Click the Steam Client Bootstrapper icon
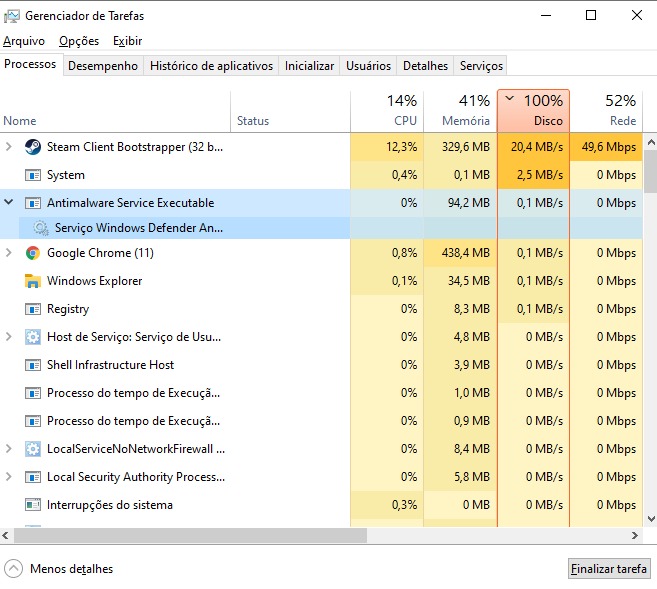The height and width of the screenshot is (589, 657). point(33,147)
